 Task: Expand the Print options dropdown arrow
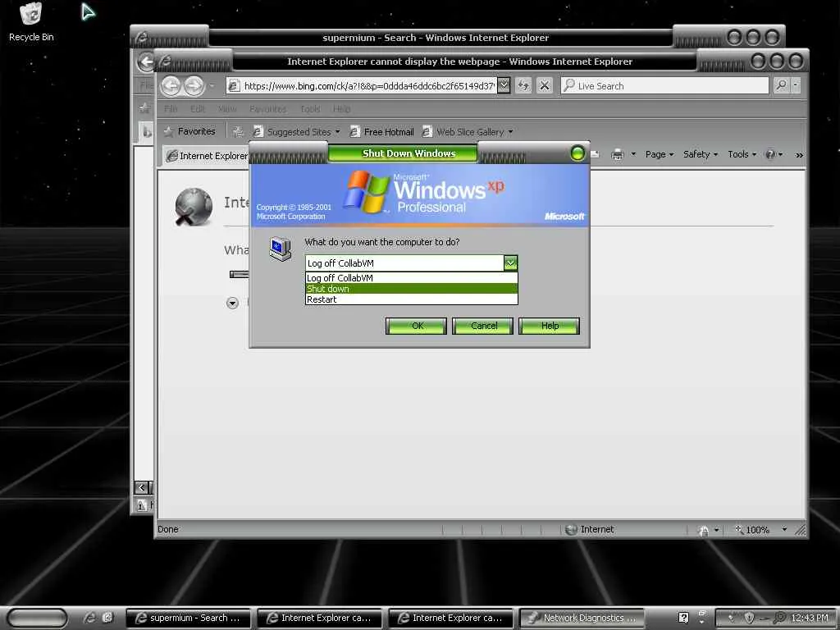633,154
